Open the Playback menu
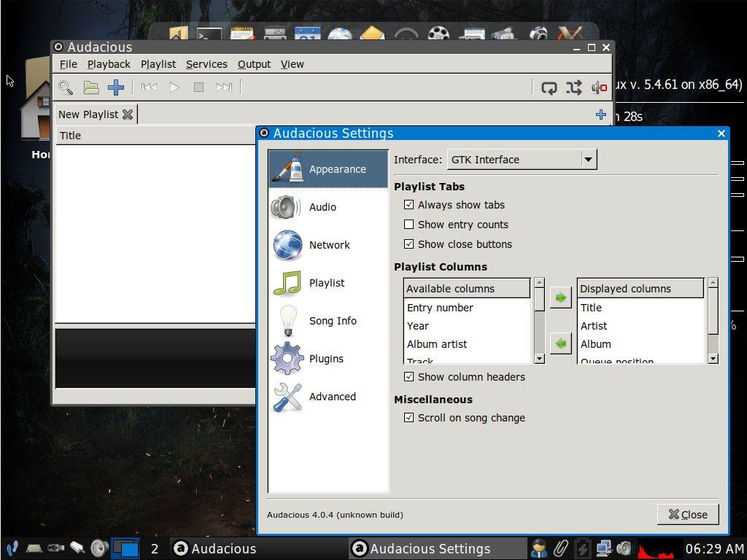This screenshot has width=747, height=560. 109,64
